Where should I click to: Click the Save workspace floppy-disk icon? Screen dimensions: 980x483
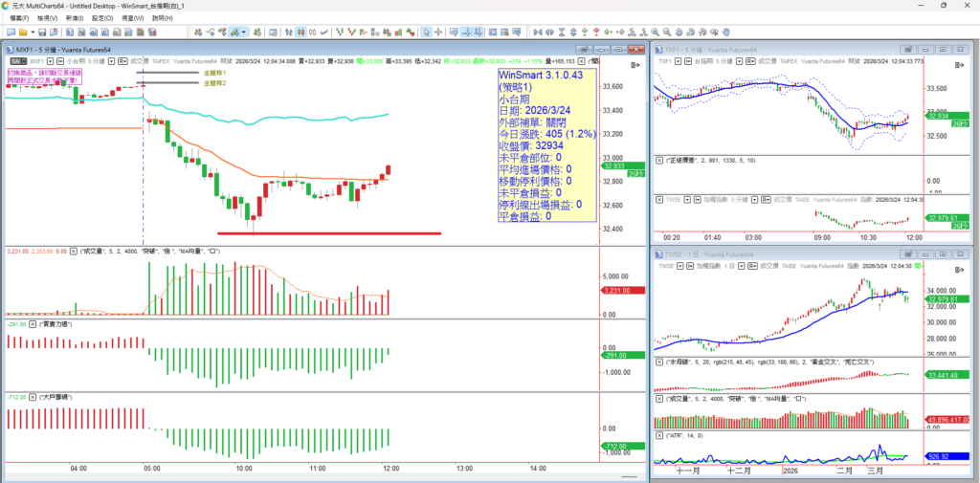[x=41, y=32]
